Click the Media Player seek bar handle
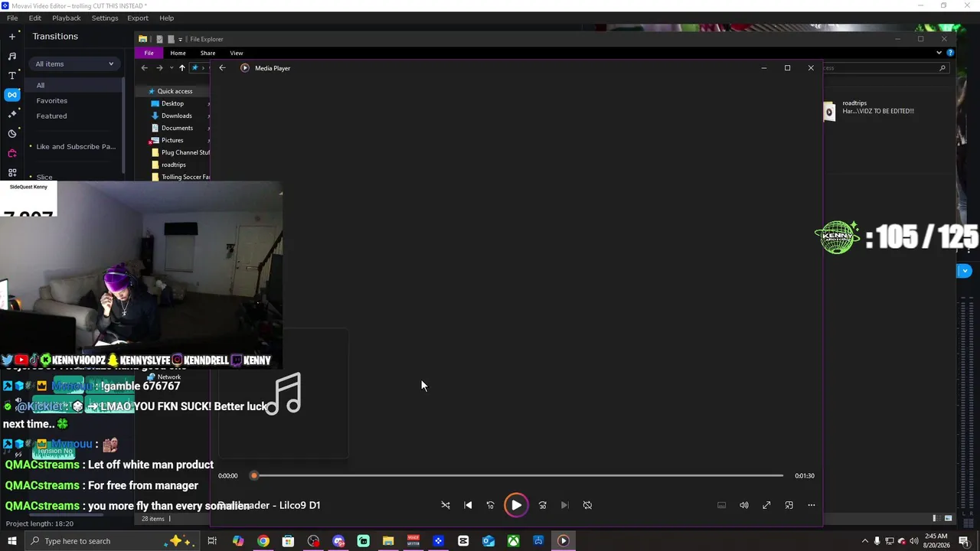Viewport: 980px width, 551px height. click(x=254, y=475)
